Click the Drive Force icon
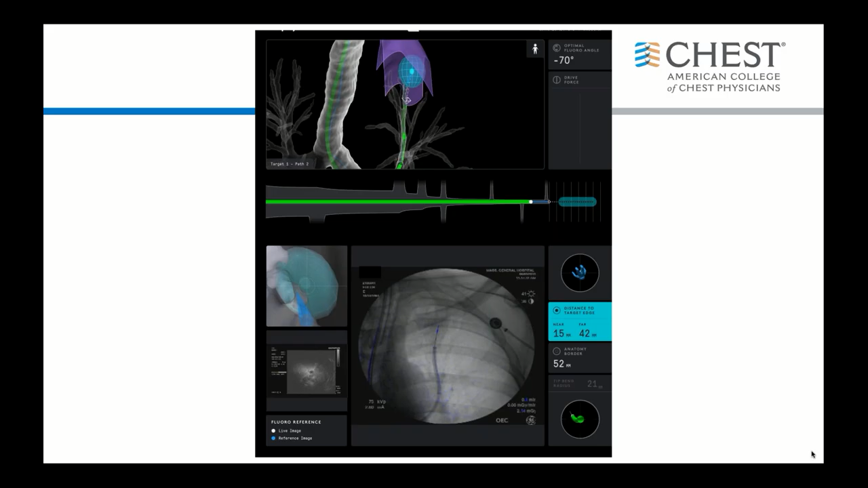This screenshot has height=488, width=868. pos(557,80)
